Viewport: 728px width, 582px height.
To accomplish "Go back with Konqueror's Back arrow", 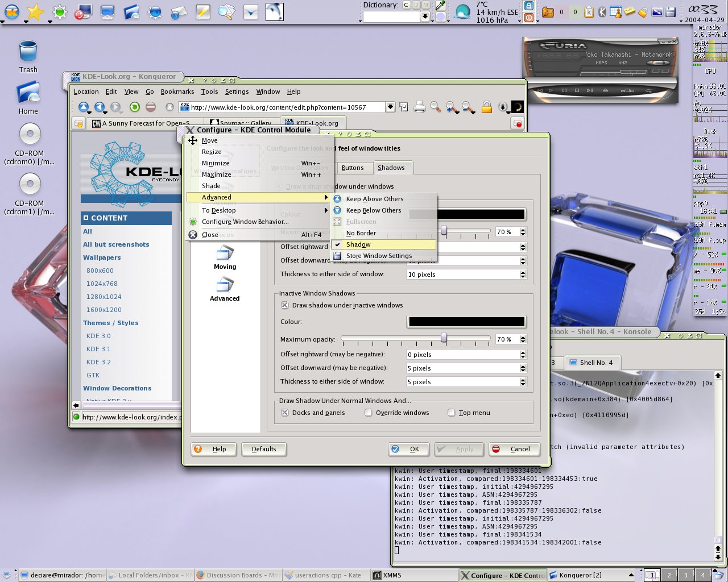I will [100, 107].
